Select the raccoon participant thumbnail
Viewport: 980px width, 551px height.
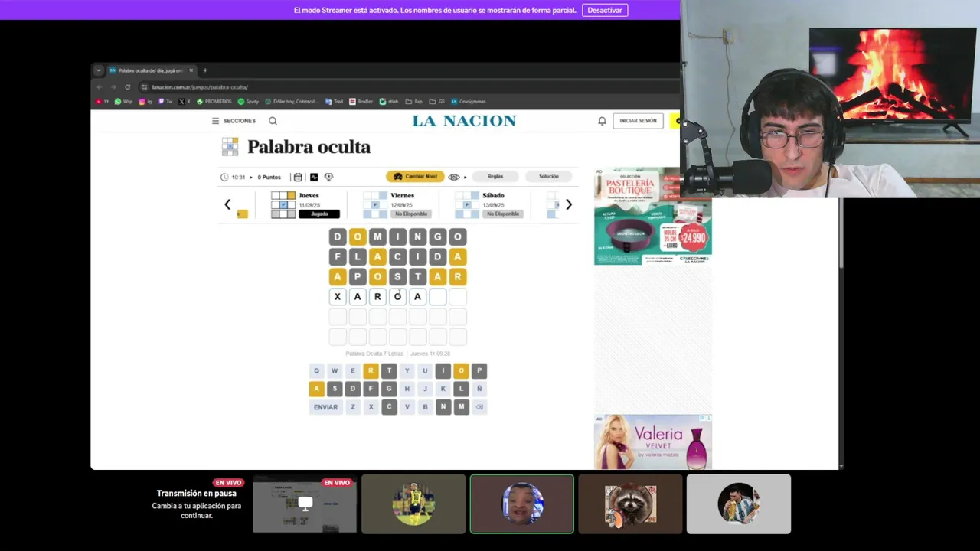(x=630, y=504)
